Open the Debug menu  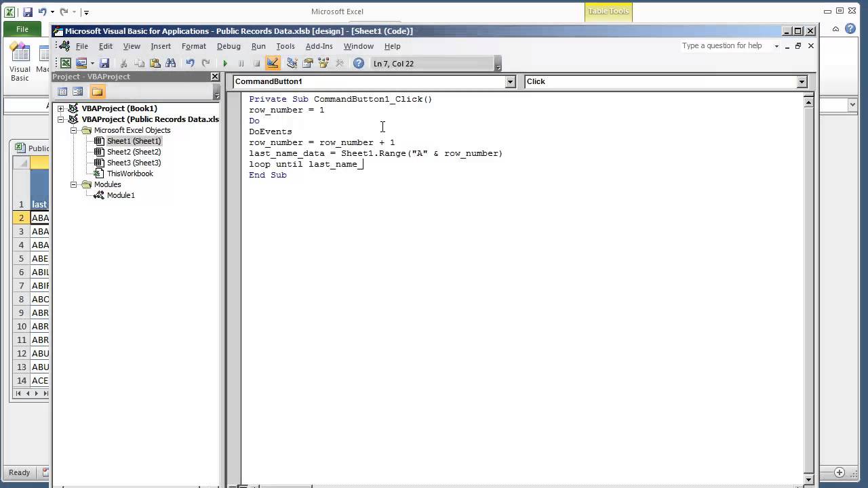229,46
